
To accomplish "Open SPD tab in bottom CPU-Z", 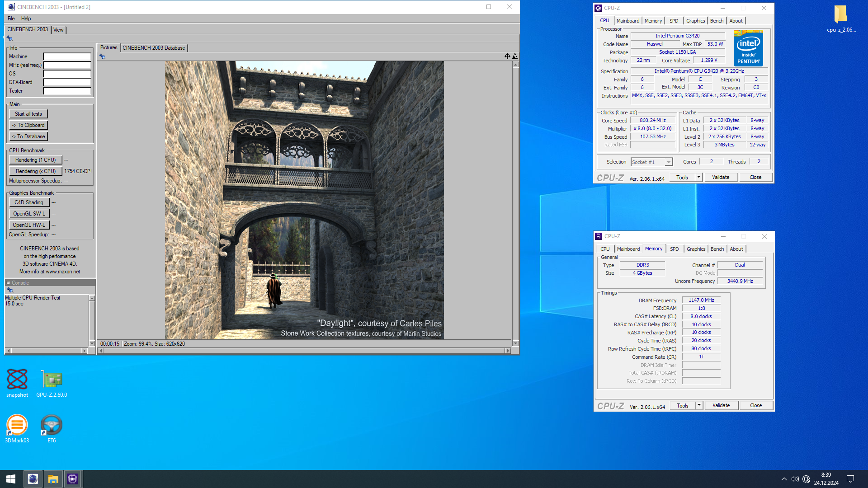I will pos(674,249).
